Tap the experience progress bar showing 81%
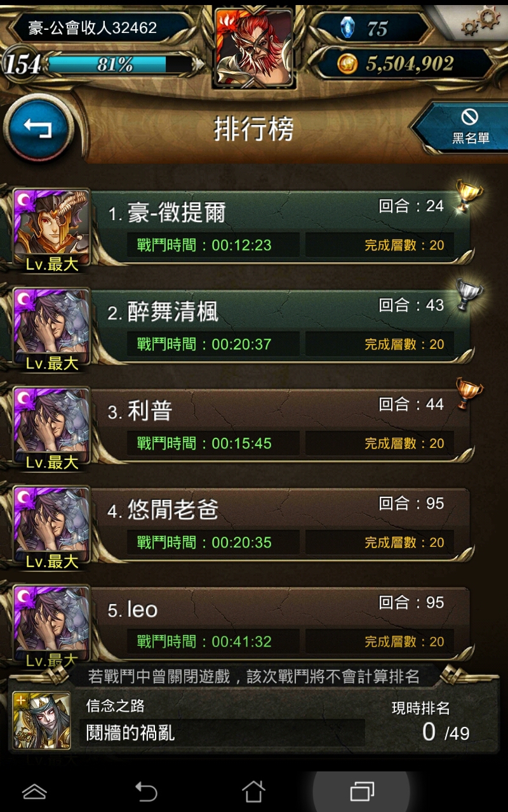Screen dimensions: 508x812 pyautogui.click(x=119, y=64)
